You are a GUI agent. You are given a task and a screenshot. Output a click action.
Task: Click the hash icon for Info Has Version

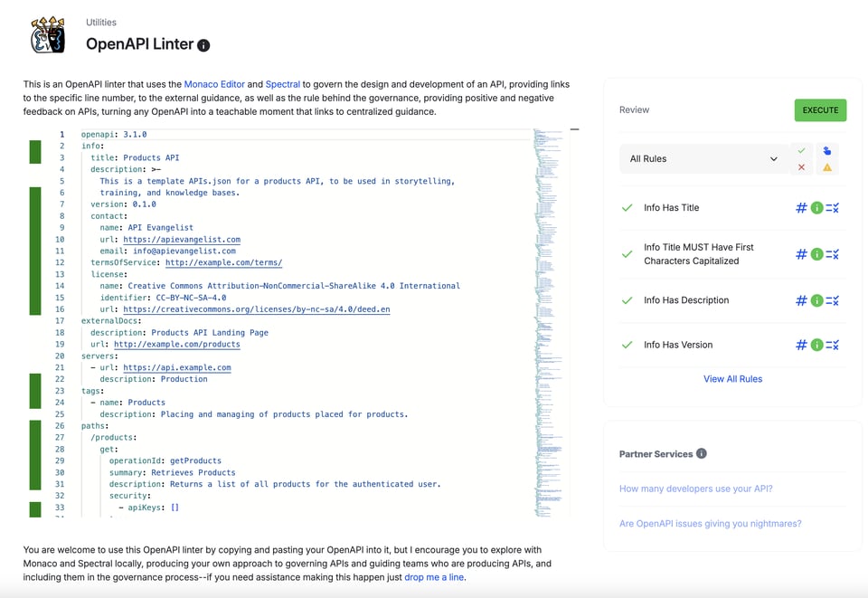click(x=801, y=345)
